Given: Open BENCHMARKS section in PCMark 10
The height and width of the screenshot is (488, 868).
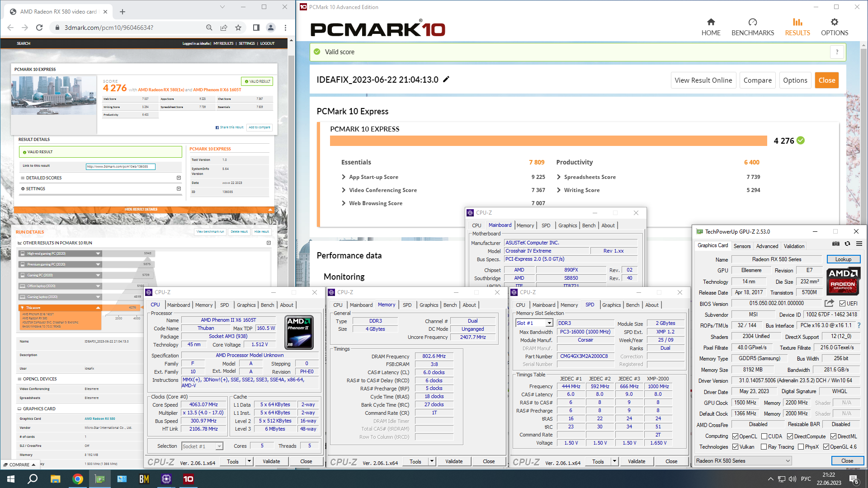Looking at the screenshot, I should click(x=753, y=27).
